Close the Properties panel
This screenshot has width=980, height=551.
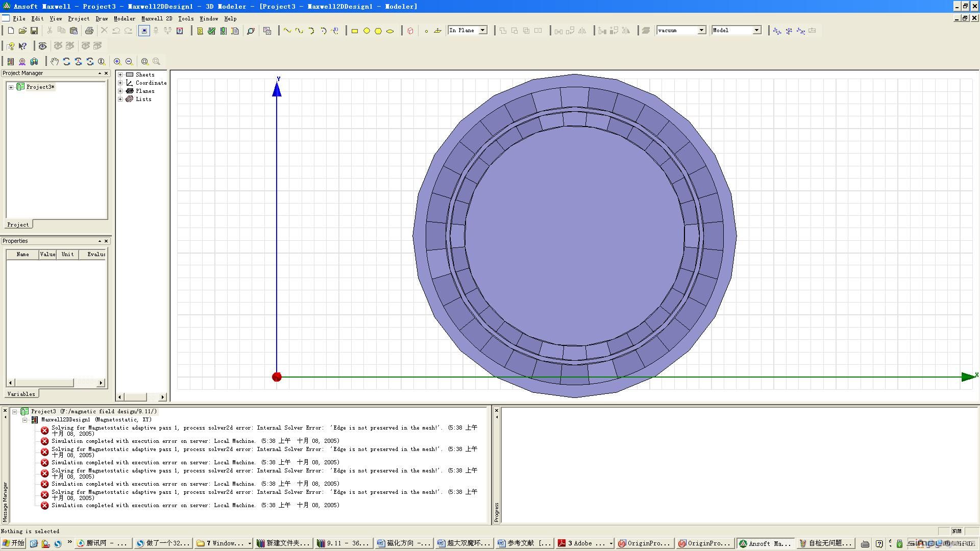pos(106,241)
